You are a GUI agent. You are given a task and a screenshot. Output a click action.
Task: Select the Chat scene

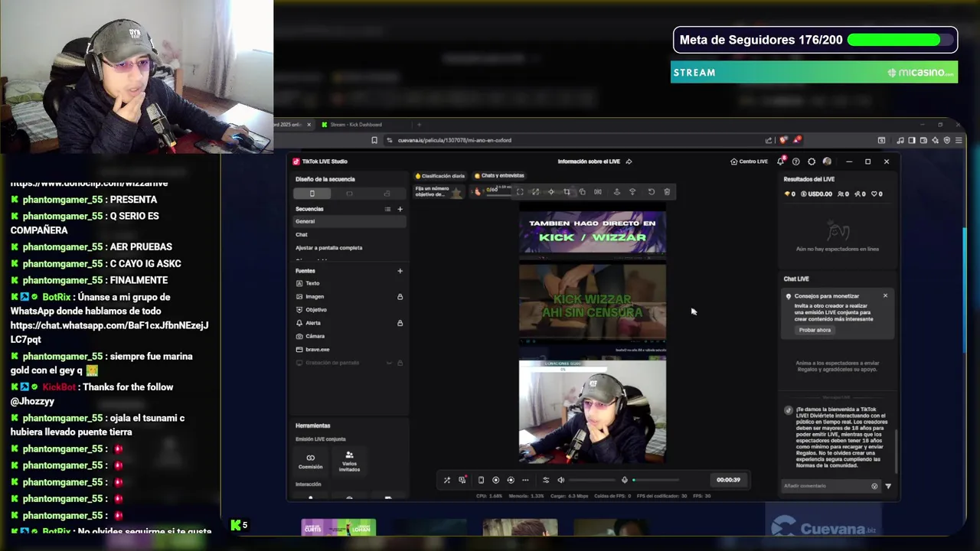349,234
